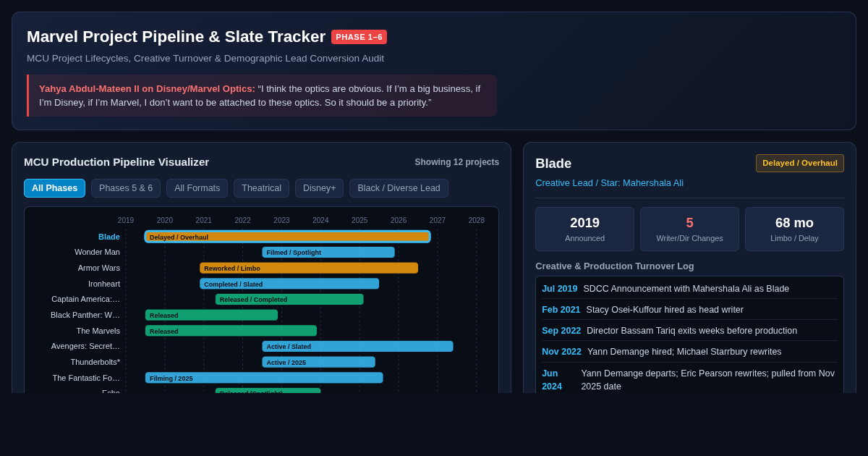
Task: Select Captain America Released / Completed bar
Action: pos(289,299)
